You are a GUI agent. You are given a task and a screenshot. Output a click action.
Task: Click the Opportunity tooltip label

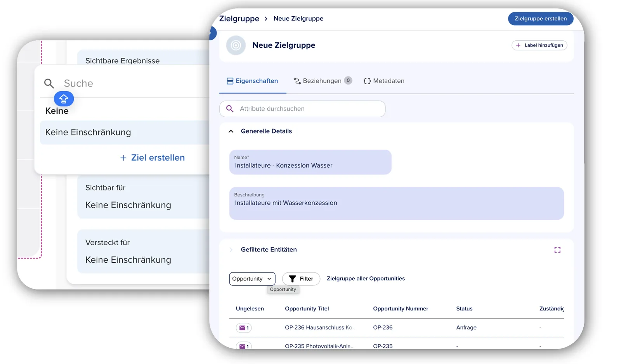[283, 289]
